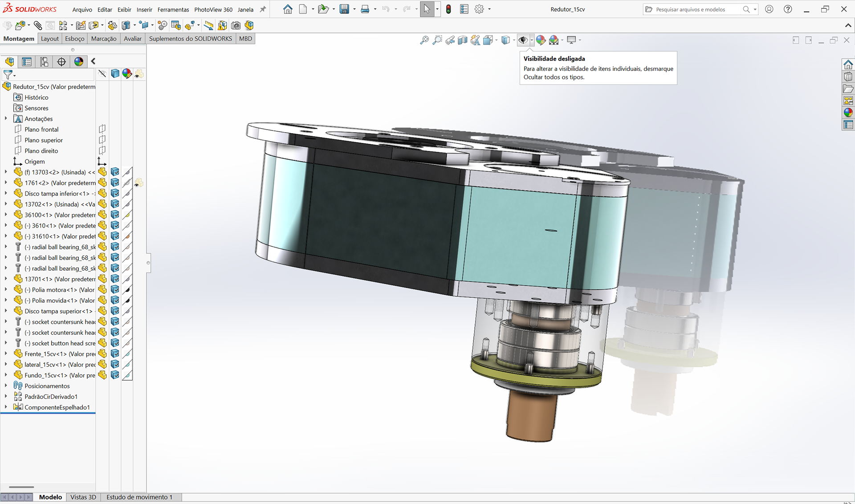Click the Section View icon

coord(463,41)
